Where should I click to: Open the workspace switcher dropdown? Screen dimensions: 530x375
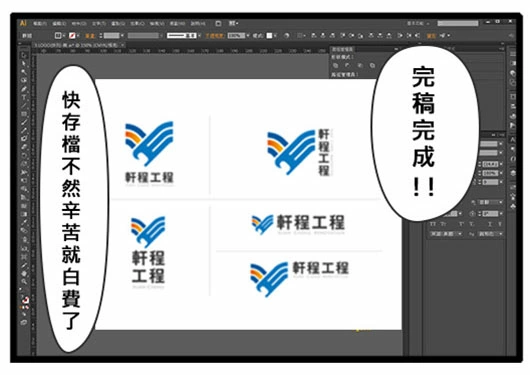[x=418, y=23]
